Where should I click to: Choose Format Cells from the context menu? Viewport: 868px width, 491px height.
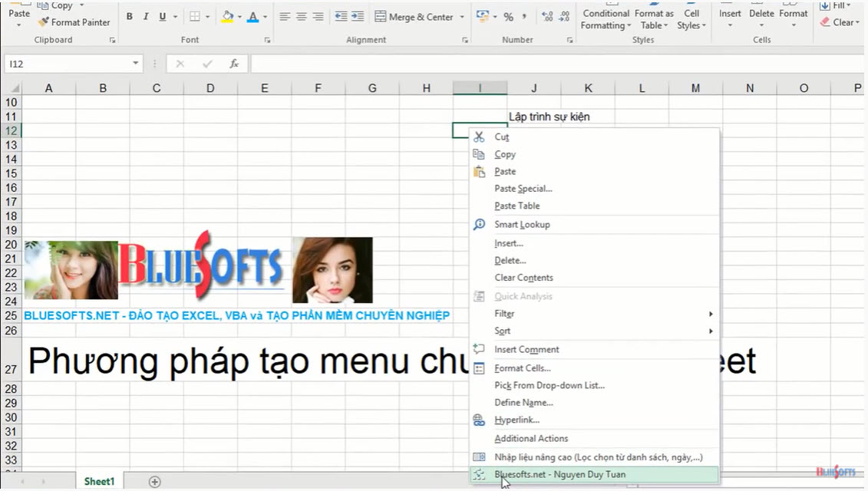[522, 368]
